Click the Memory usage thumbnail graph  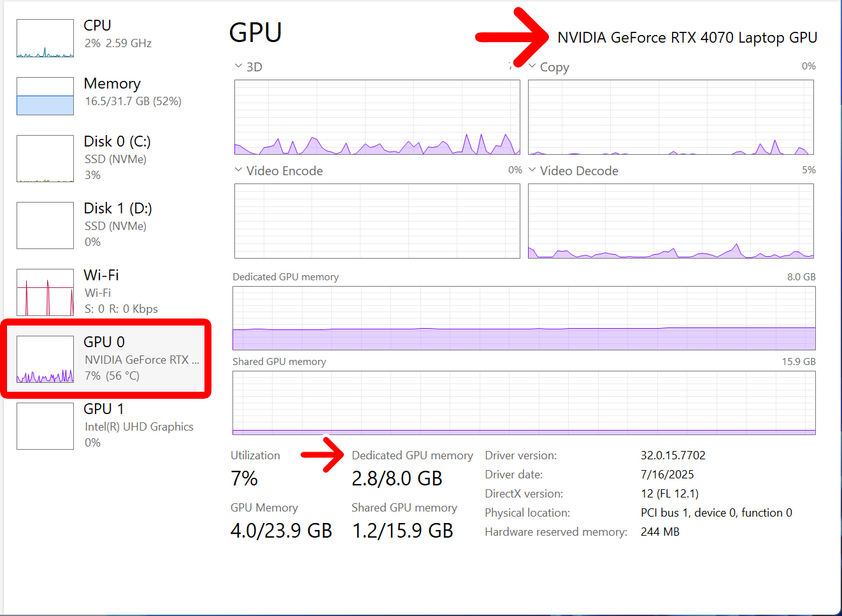(x=45, y=96)
